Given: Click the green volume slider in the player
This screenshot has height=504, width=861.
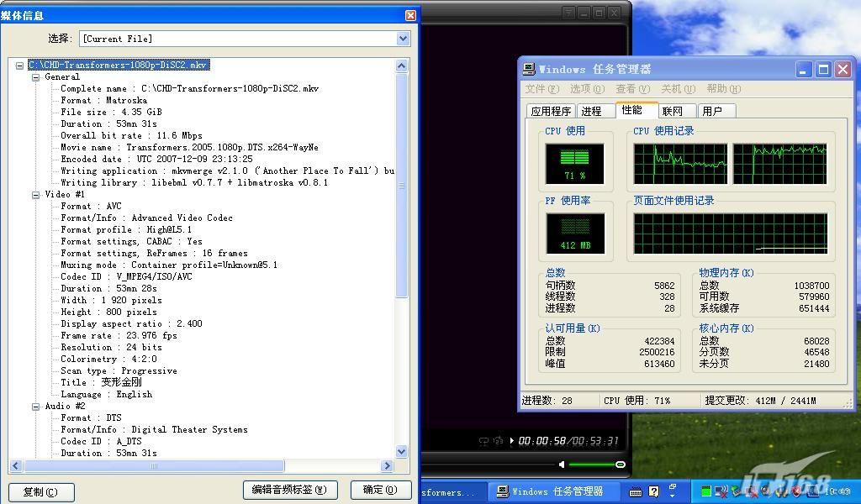Looking at the screenshot, I should (597, 465).
